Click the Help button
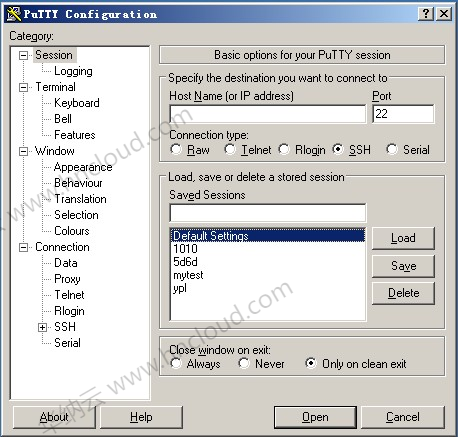This screenshot has height=437, width=458. click(141, 417)
